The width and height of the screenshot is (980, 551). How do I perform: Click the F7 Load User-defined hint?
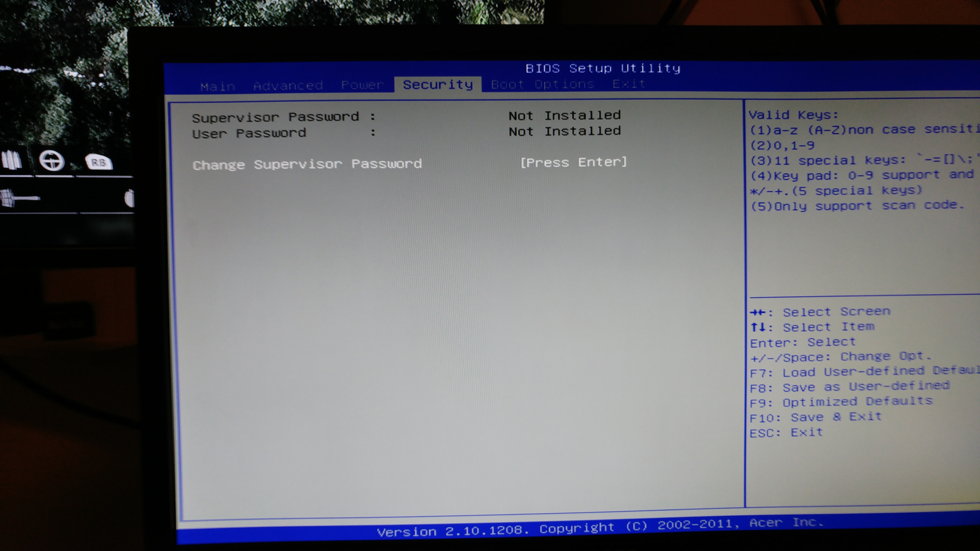pos(864,372)
